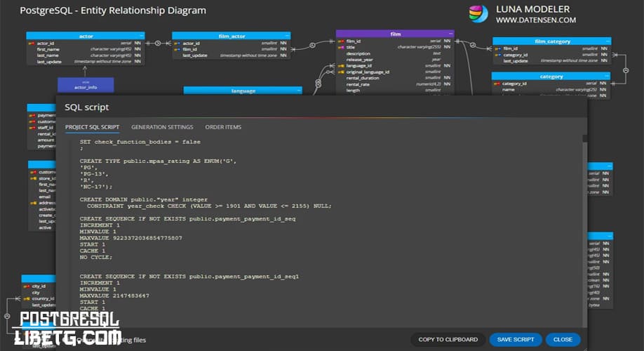Click the key icon of actor_id in film_actor table
644x351 pixels.
point(177,43)
